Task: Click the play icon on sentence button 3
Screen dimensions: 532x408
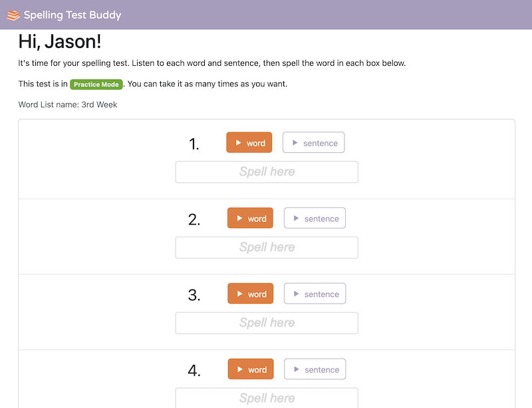Action: pyautogui.click(x=297, y=294)
